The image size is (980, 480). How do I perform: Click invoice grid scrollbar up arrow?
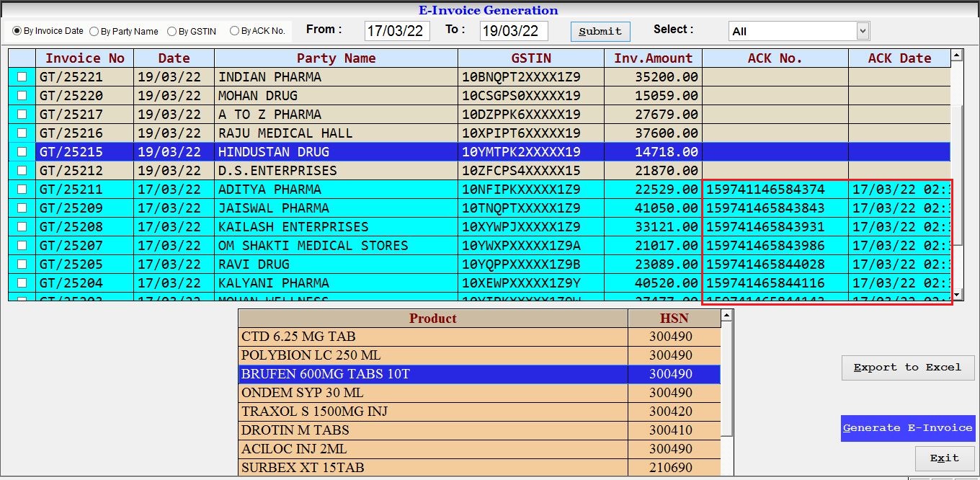(x=957, y=55)
